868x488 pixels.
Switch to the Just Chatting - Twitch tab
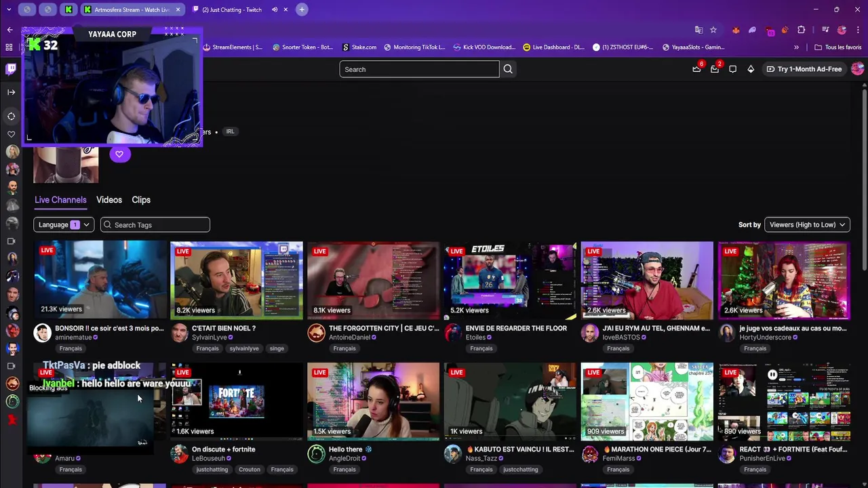(x=232, y=9)
